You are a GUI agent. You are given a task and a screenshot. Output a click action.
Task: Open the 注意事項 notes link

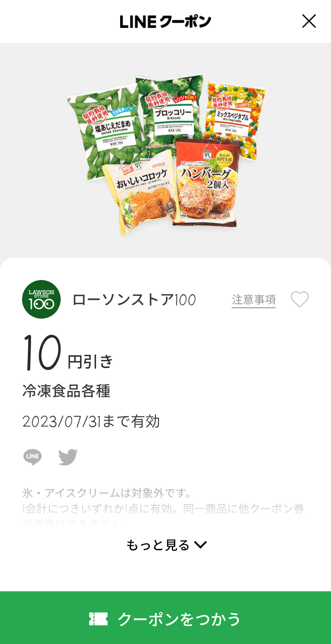pos(253,300)
